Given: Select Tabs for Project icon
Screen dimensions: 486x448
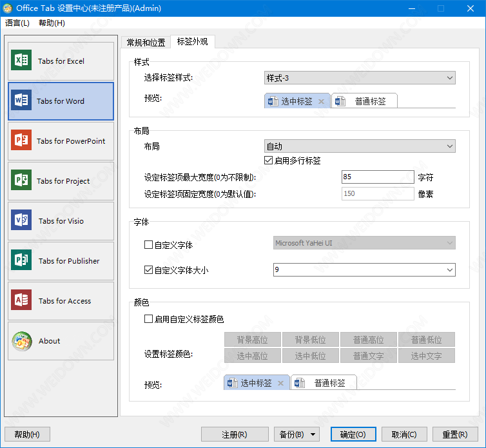Looking at the screenshot, I should (x=21, y=180).
